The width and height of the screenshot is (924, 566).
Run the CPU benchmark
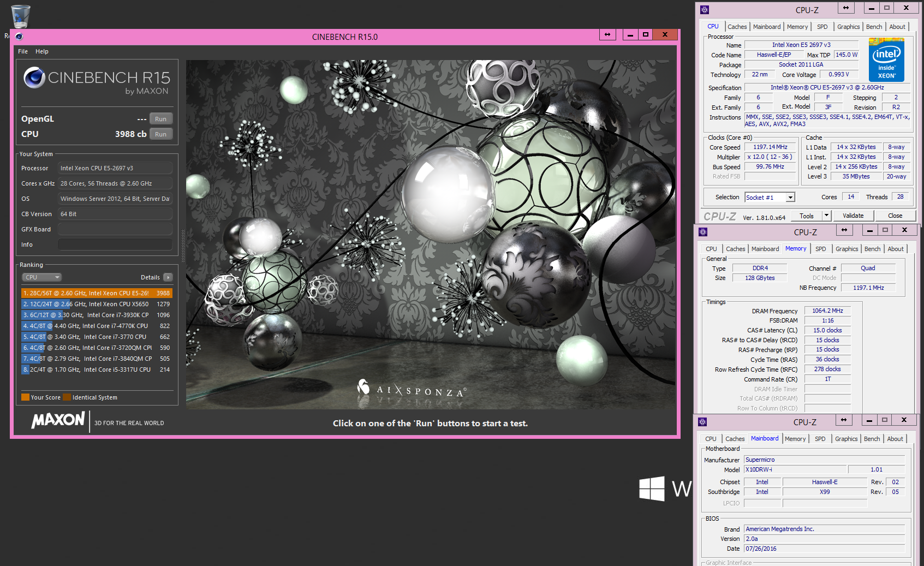pos(161,134)
